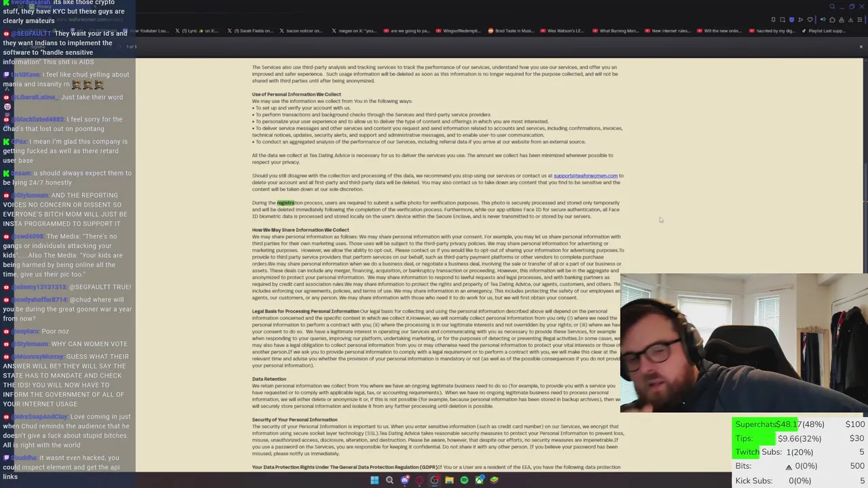Click the pin icon in the browser toolbar
Viewport: 868px width, 488px height.
click(773, 20)
